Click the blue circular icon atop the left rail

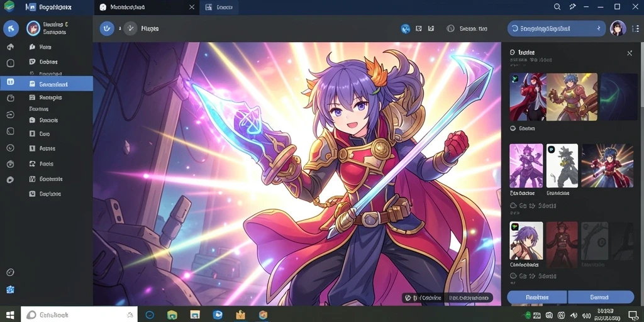pyautogui.click(x=11, y=28)
